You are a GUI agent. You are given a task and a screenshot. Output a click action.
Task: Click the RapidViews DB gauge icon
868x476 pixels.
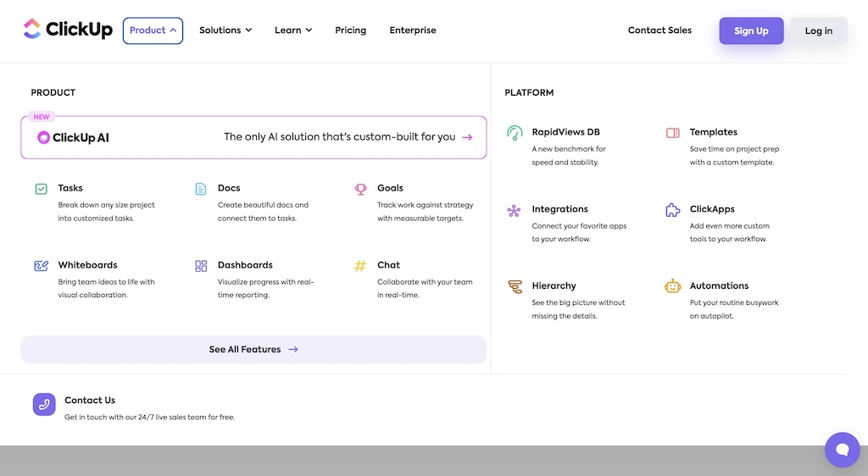(514, 133)
